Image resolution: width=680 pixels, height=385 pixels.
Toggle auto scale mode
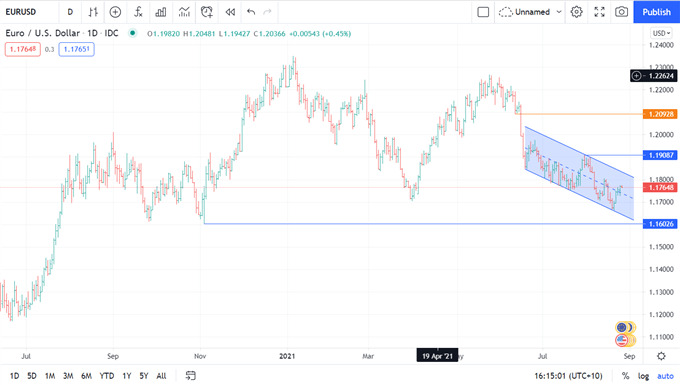(665, 376)
